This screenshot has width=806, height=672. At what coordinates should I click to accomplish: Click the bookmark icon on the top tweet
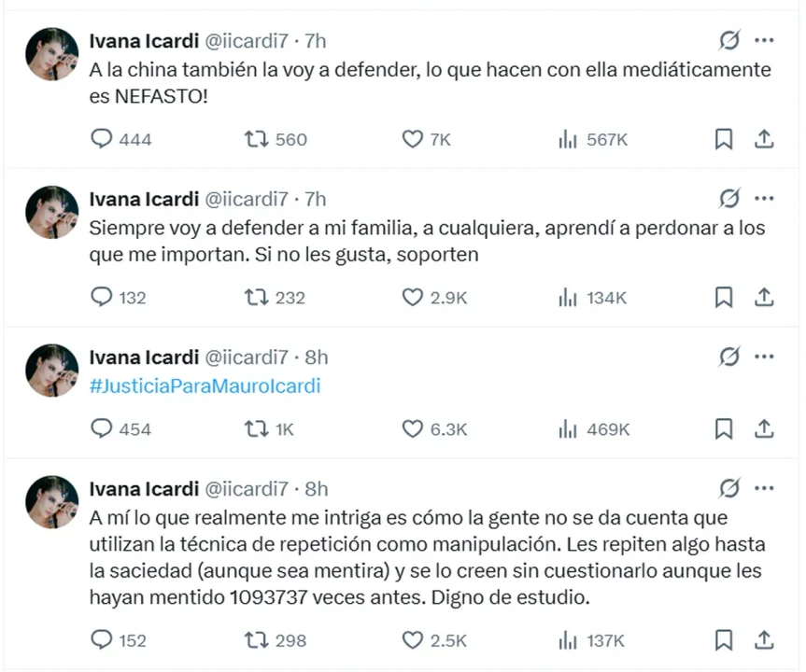[x=725, y=138]
